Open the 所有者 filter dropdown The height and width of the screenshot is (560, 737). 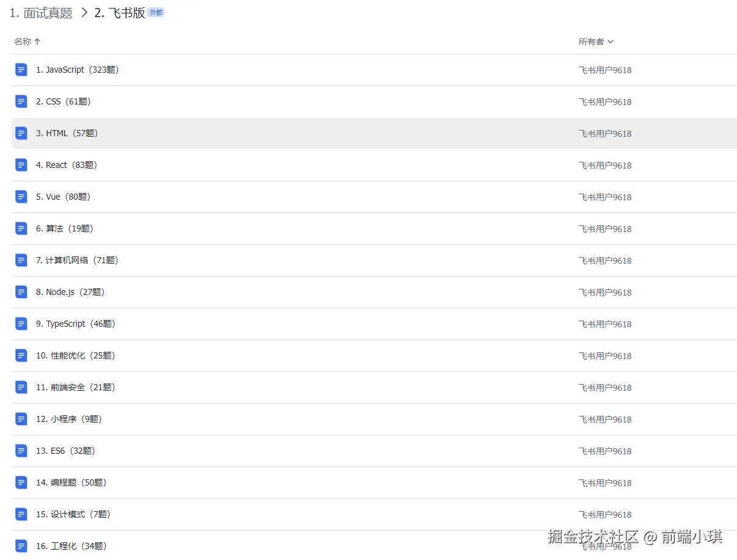click(596, 42)
